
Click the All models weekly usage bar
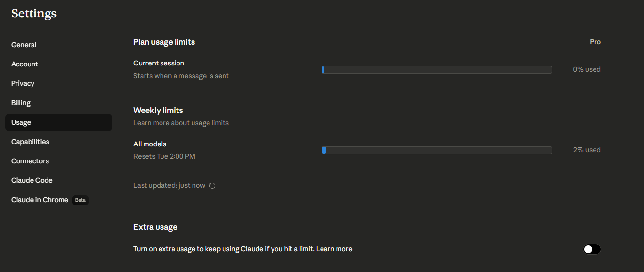point(437,150)
